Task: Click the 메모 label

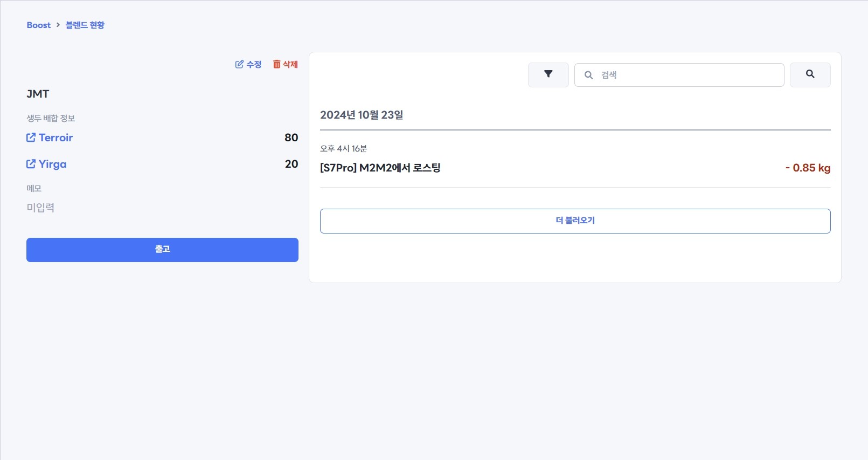Action: tap(34, 188)
